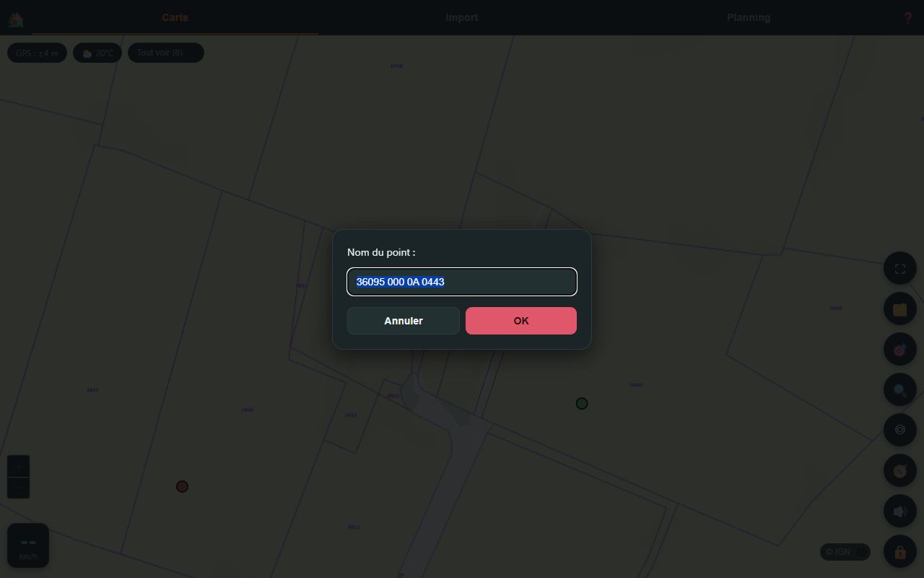924x578 pixels.
Task: Click the Nom du point text field
Action: click(x=462, y=282)
